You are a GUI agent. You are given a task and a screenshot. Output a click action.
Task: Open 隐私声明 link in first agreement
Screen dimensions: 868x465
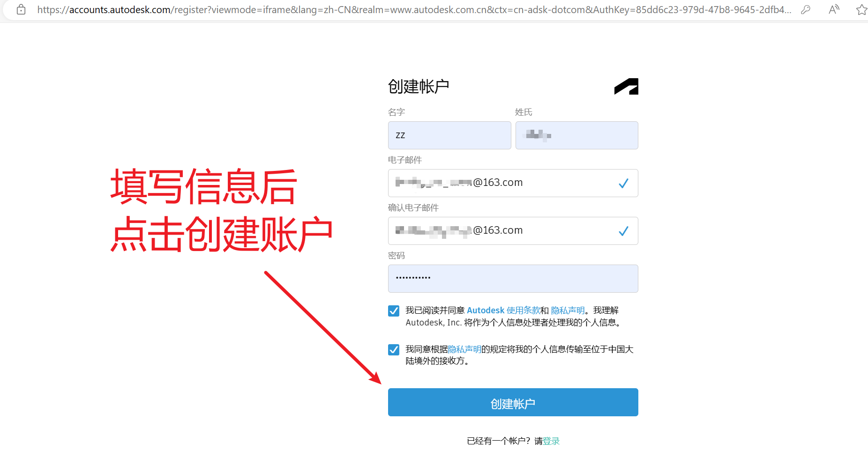[568, 310]
